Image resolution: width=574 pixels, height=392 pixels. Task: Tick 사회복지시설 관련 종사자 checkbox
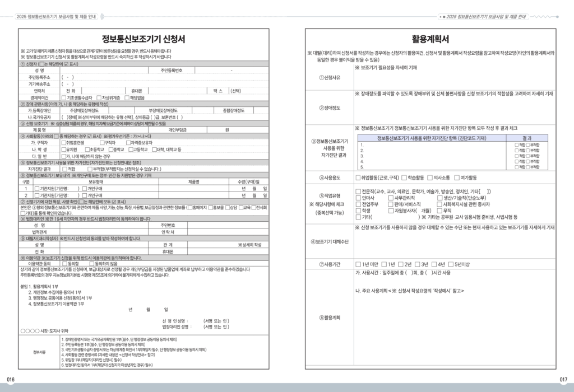point(439,204)
